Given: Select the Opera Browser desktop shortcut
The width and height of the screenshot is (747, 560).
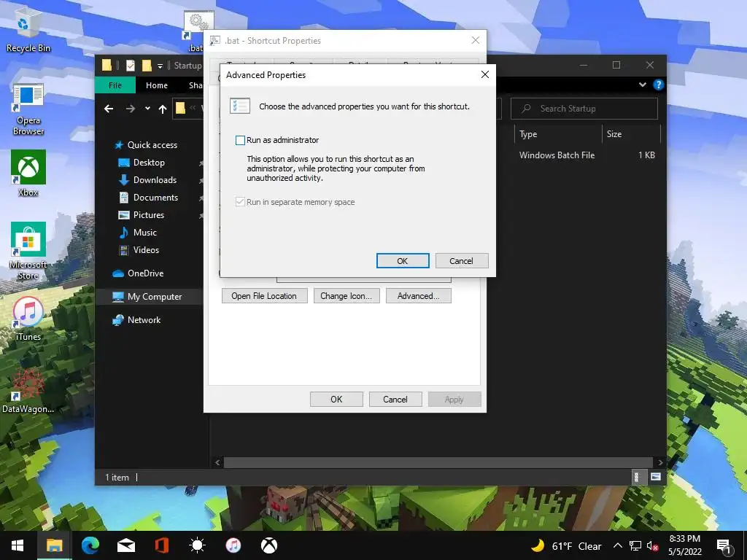Looking at the screenshot, I should click(x=28, y=109).
